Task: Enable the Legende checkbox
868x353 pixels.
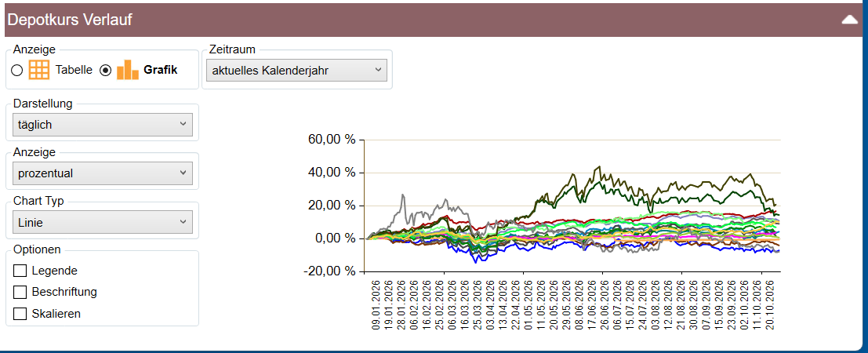Action: coord(20,271)
